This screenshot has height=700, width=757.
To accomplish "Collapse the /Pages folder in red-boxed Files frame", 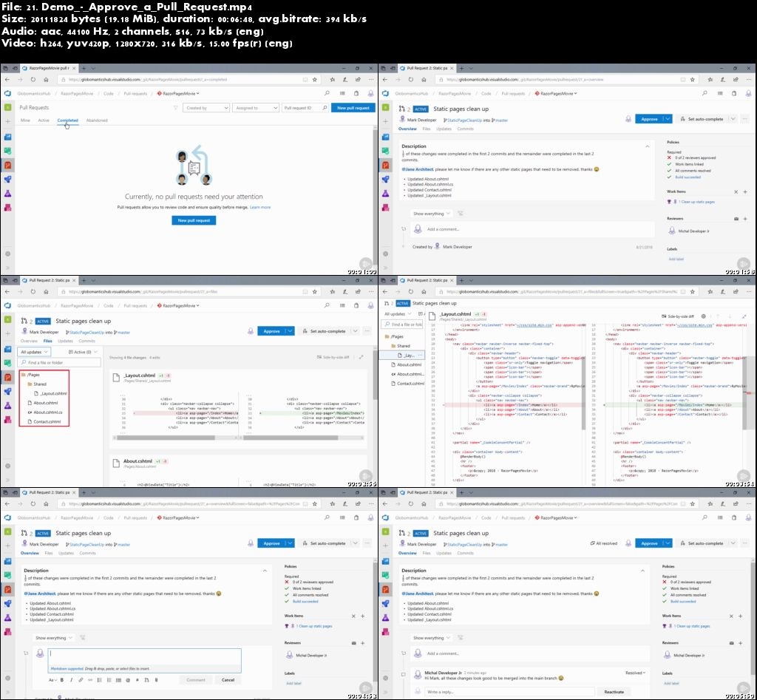I will pyautogui.click(x=30, y=375).
